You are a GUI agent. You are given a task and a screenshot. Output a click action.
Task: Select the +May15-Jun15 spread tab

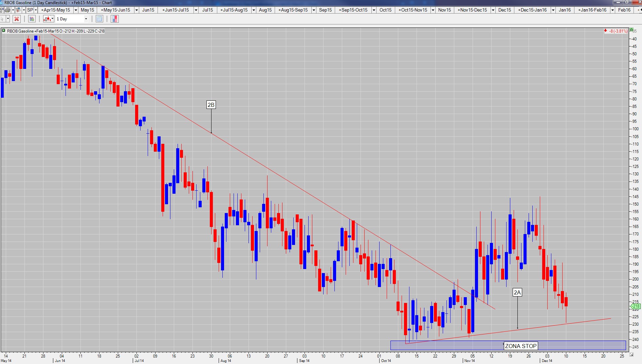(x=115, y=10)
